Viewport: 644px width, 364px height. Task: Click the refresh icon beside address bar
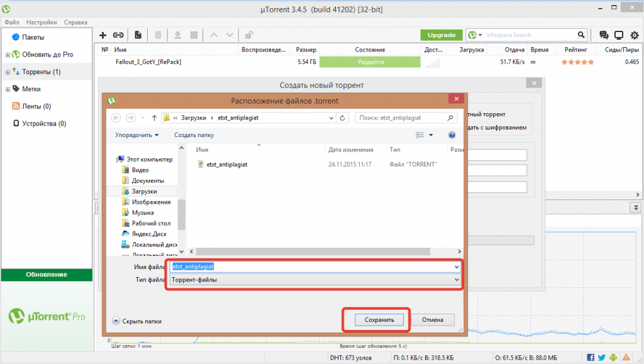pos(342,118)
